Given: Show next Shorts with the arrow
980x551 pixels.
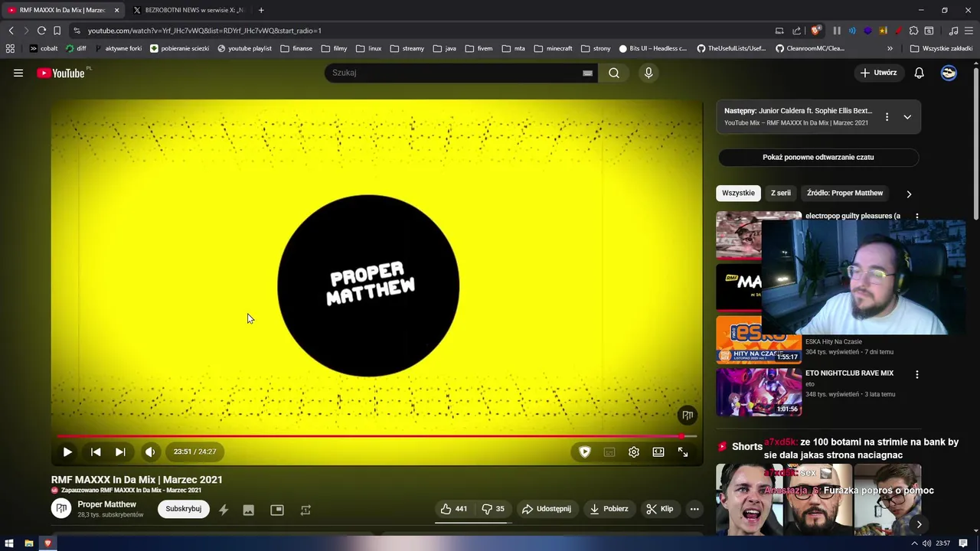Looking at the screenshot, I should point(919,524).
